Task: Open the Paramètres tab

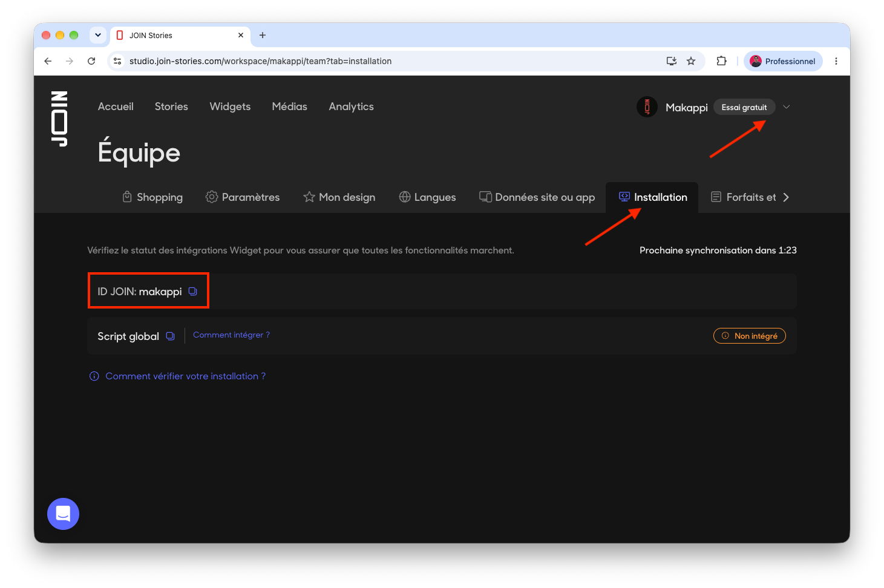Action: click(x=243, y=197)
